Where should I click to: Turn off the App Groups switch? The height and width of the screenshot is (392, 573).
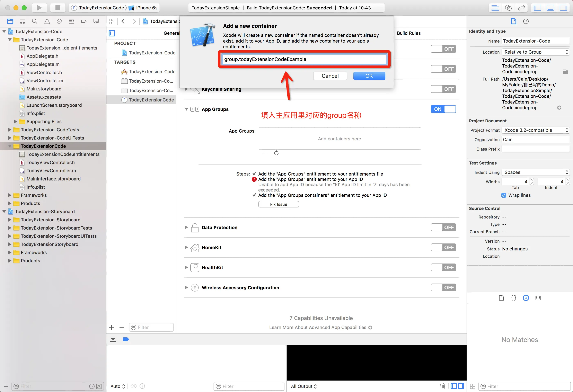[x=443, y=109]
